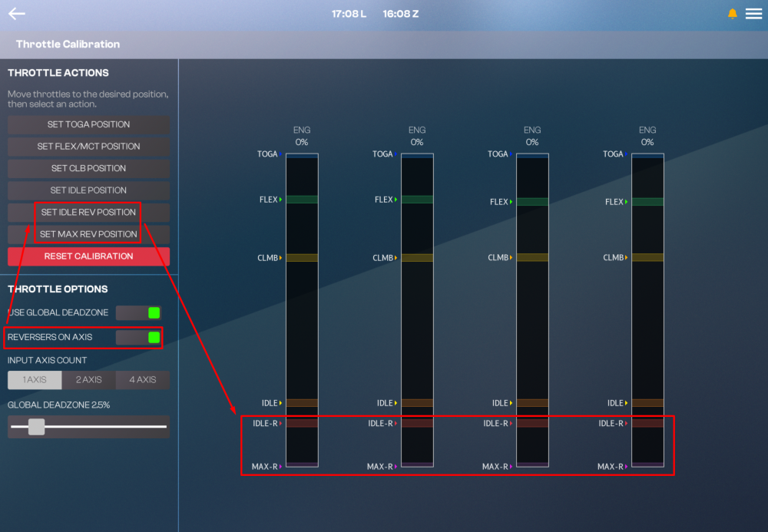Image resolution: width=768 pixels, height=532 pixels.
Task: Click SET IDLE POSITION button
Action: coord(88,190)
